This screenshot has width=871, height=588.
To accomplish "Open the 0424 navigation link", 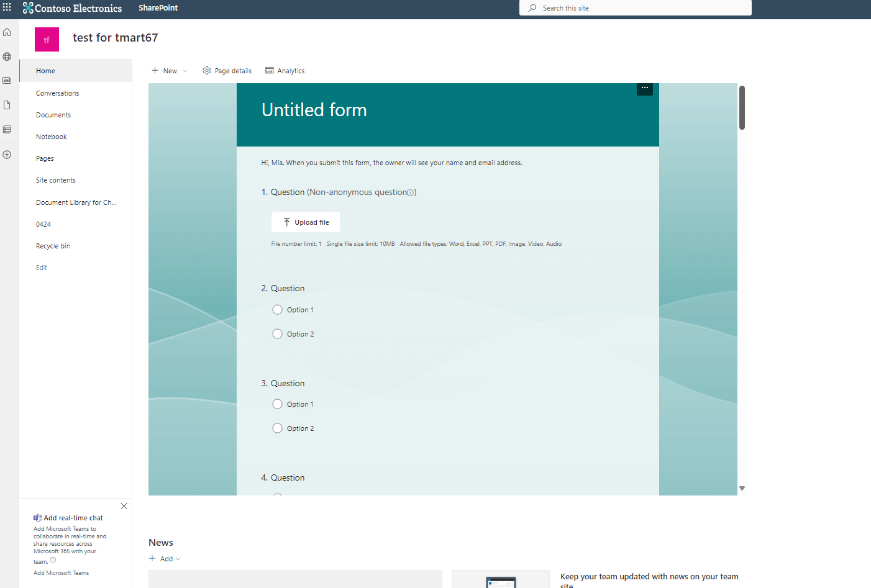I will point(43,224).
